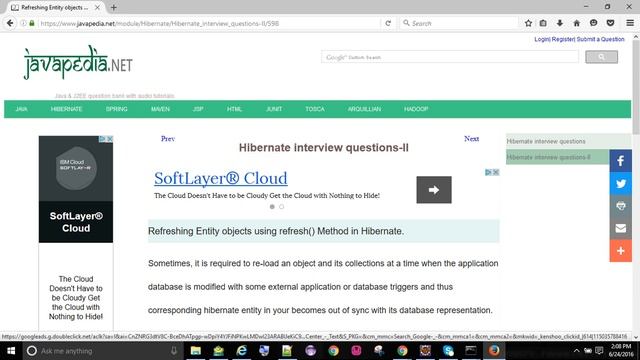Click the Refreshing Entity objects heading
The image size is (640, 360).
coord(276,231)
